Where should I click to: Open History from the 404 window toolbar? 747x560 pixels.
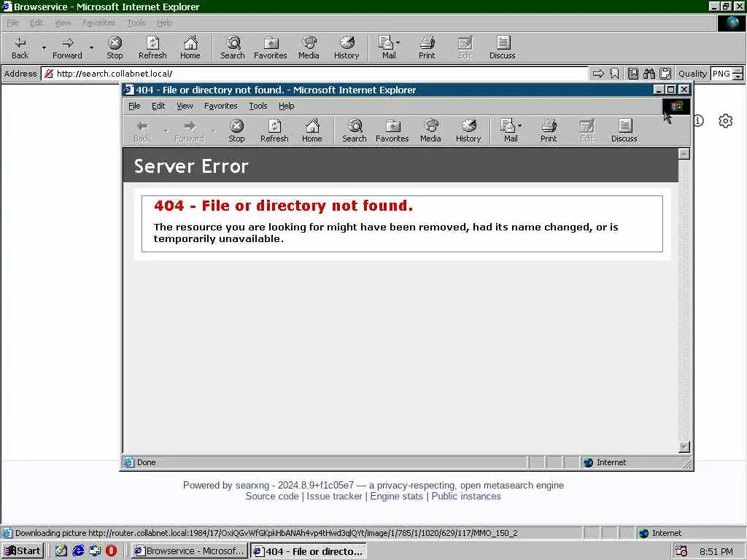tap(468, 131)
